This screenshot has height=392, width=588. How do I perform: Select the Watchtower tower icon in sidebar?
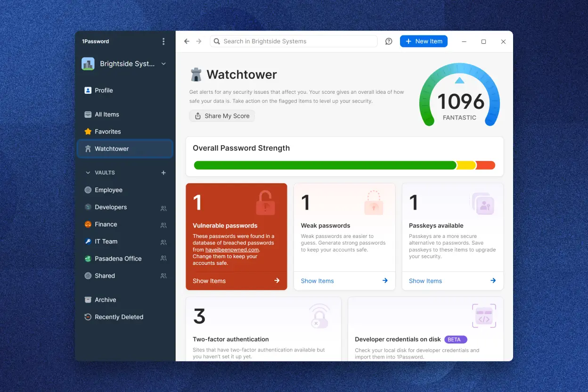[88, 148]
